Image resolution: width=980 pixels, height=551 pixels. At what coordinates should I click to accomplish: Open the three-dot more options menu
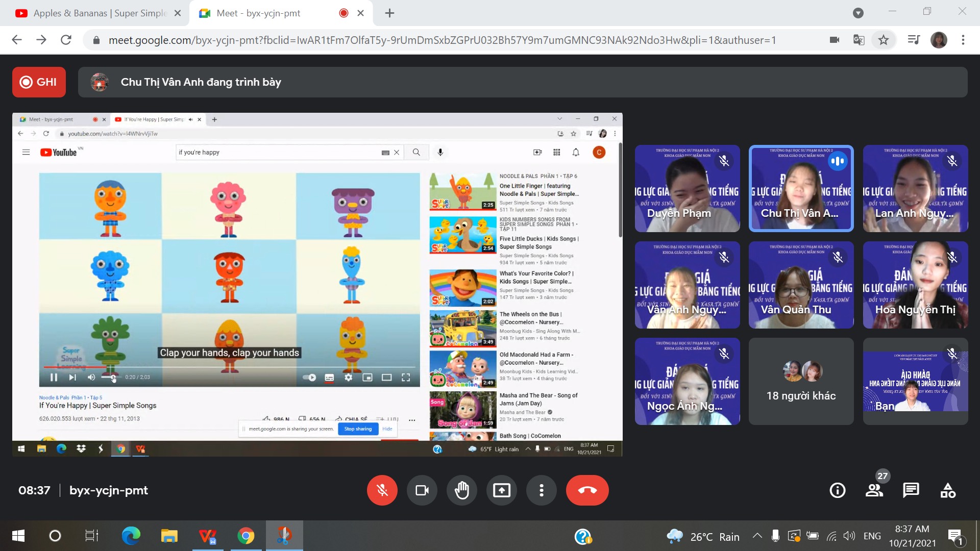542,490
